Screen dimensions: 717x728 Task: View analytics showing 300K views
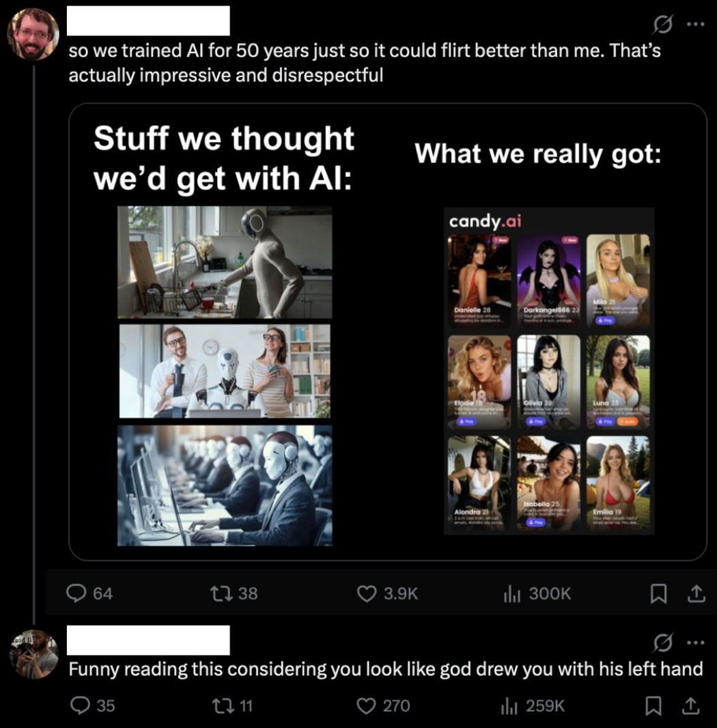(x=512, y=593)
